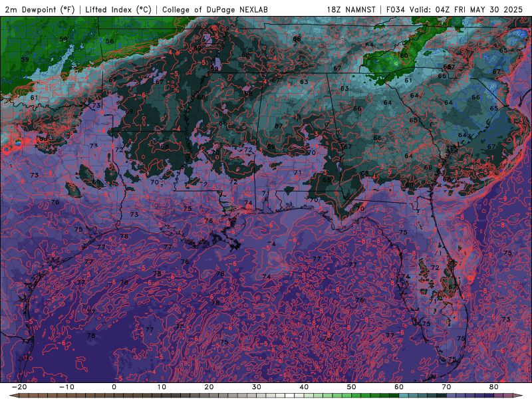Click the 60 label on the color scale

[x=399, y=387]
